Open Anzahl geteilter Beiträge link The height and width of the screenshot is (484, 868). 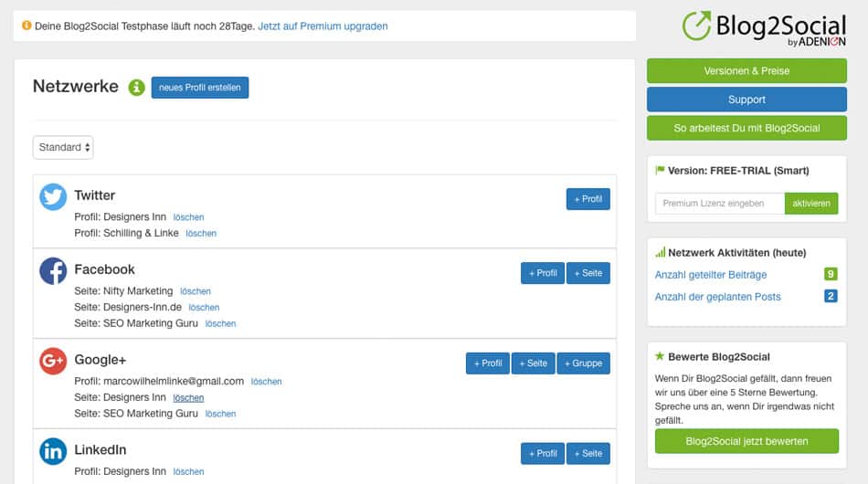coord(711,275)
